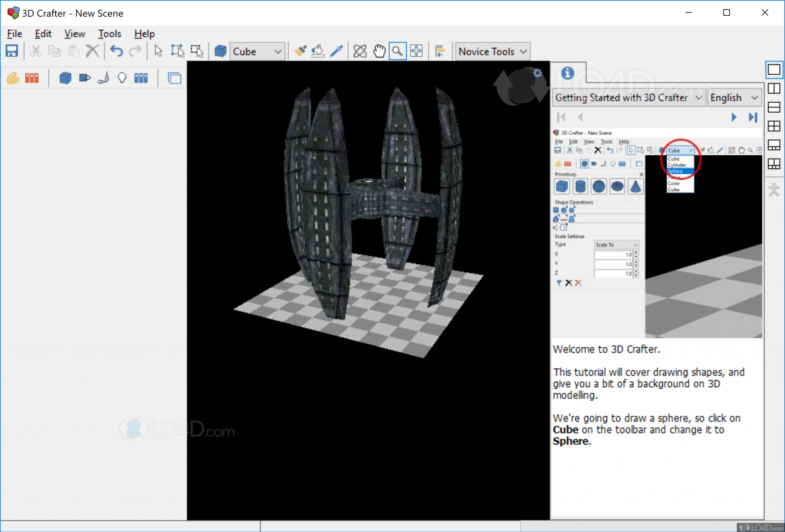Click the rotate scene orbit icon

pyautogui.click(x=360, y=51)
